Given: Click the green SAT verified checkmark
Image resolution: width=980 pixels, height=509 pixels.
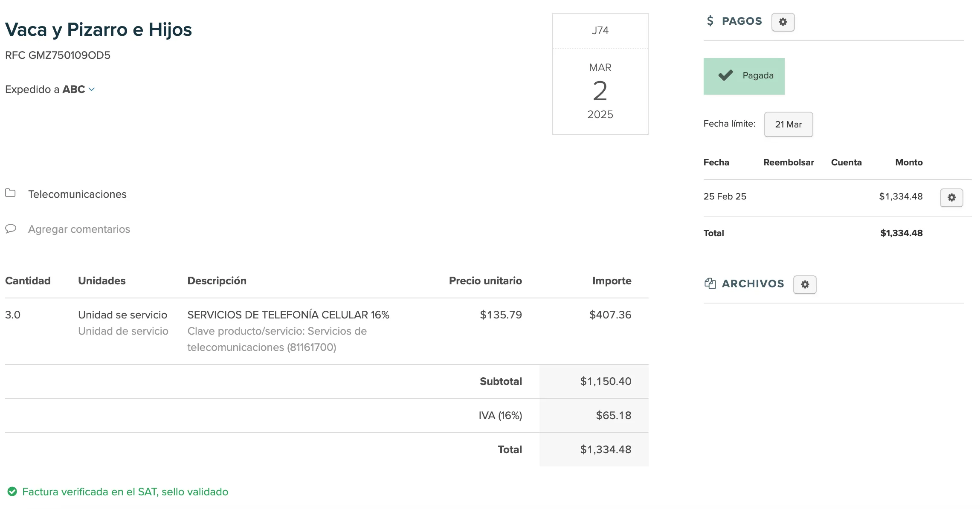Looking at the screenshot, I should [x=12, y=492].
